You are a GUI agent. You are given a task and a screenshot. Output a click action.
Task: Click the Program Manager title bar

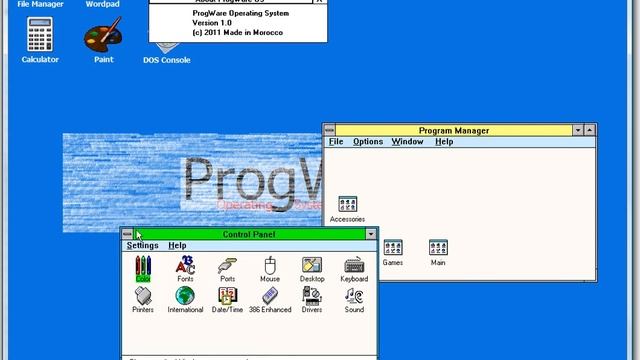[454, 130]
